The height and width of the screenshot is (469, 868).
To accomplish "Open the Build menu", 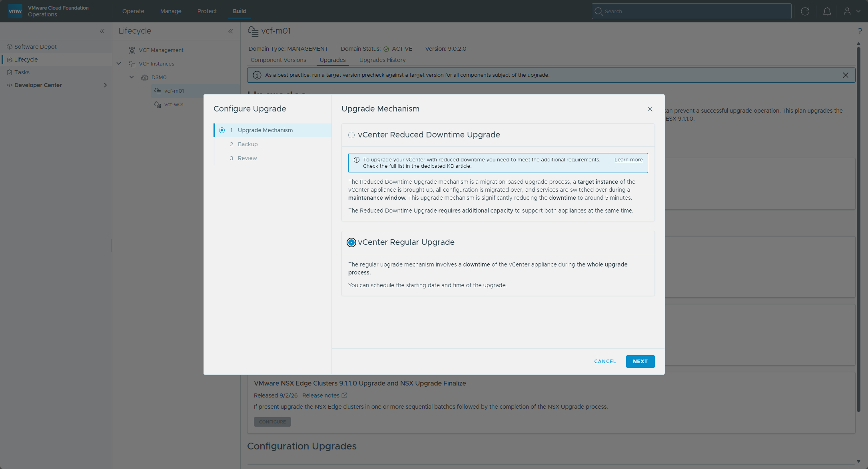I will pos(239,11).
